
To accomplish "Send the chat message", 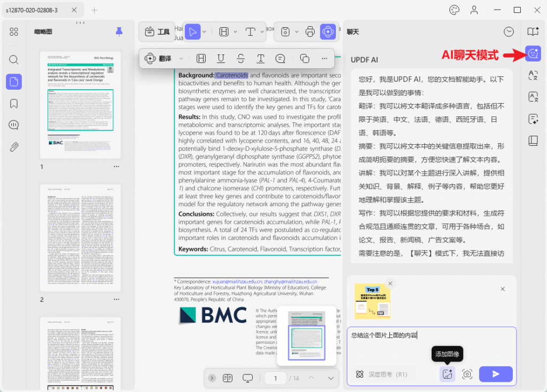I will click(496, 374).
